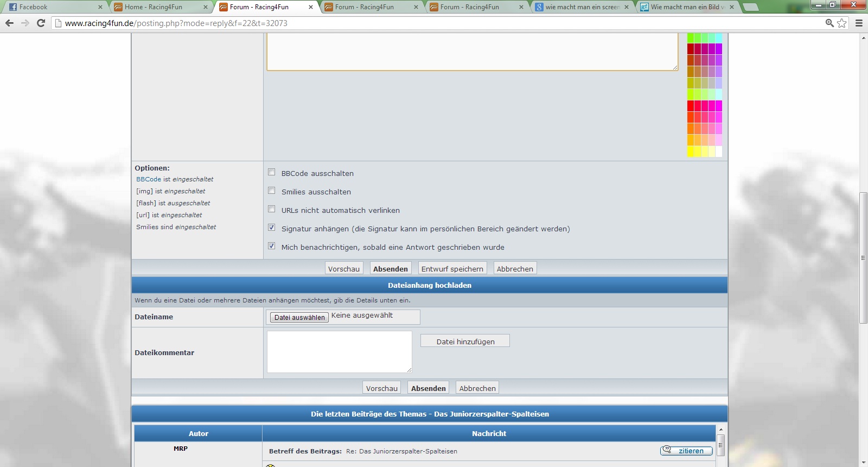The width and height of the screenshot is (868, 467).
Task: Uncheck the Signatur anhängen checkbox
Action: 272,228
